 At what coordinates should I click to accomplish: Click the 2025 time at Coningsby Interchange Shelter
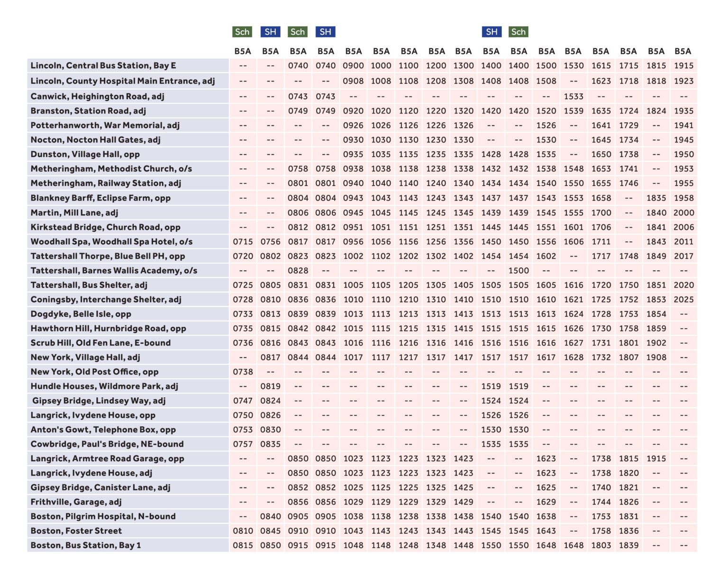coord(683,300)
